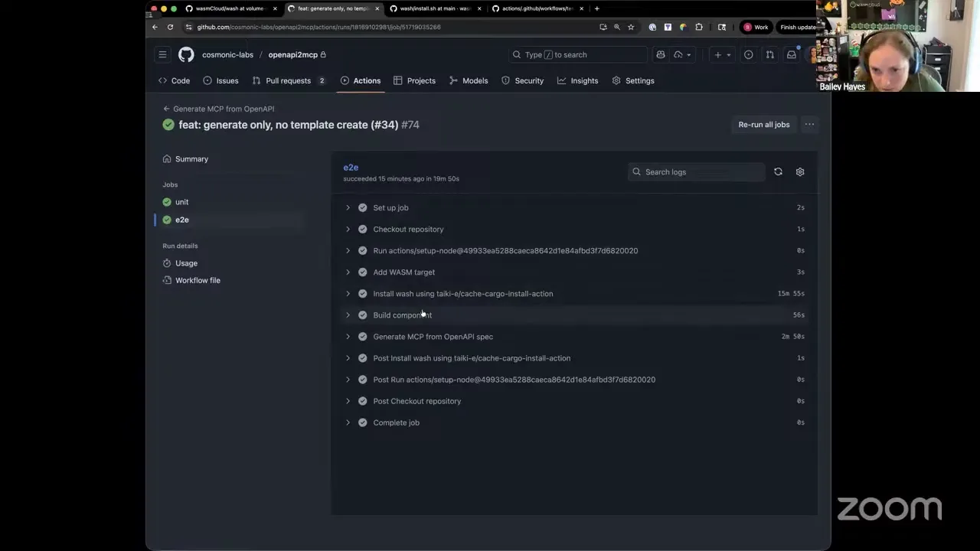
Task: Expand the Post Run actions/setup-node step
Action: point(574,379)
